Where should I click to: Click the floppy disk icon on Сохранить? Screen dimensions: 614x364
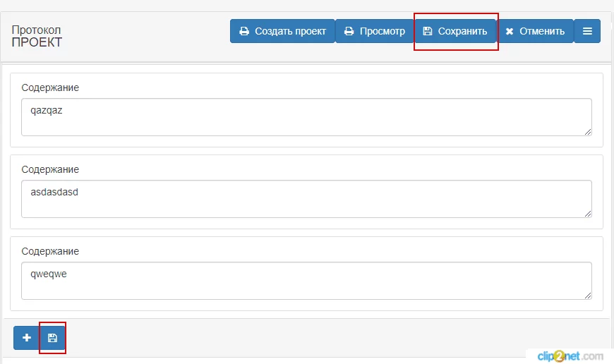click(x=428, y=31)
